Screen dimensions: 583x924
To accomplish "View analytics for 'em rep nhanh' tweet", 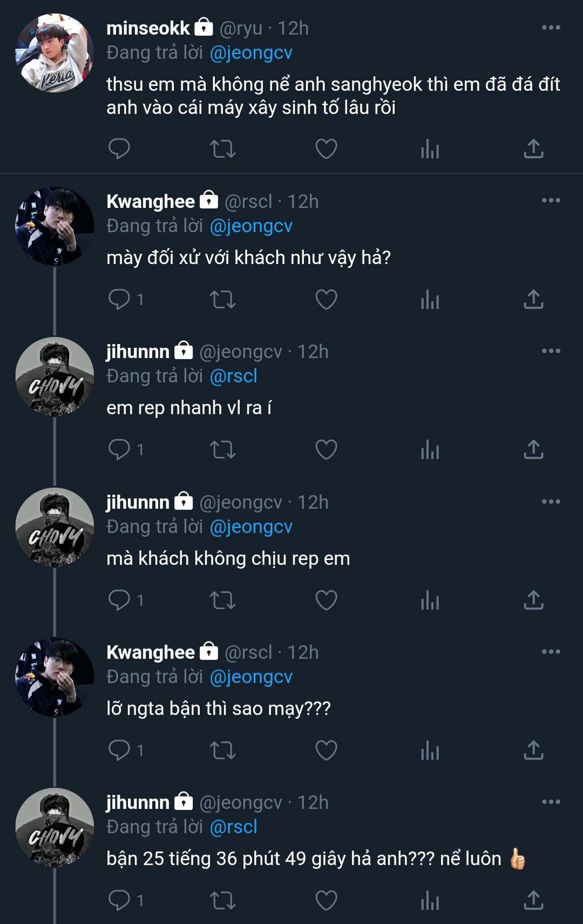I will tap(430, 449).
